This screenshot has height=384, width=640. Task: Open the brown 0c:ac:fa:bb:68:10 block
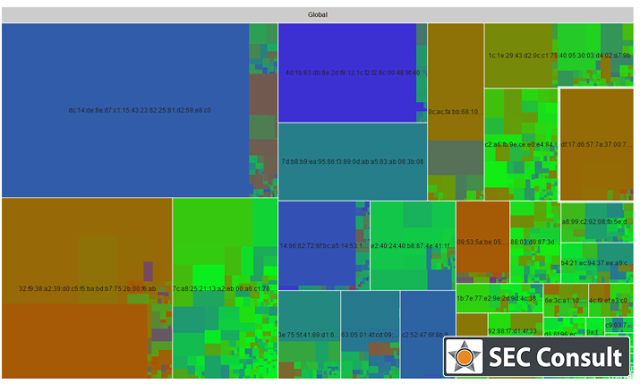pyautogui.click(x=456, y=111)
